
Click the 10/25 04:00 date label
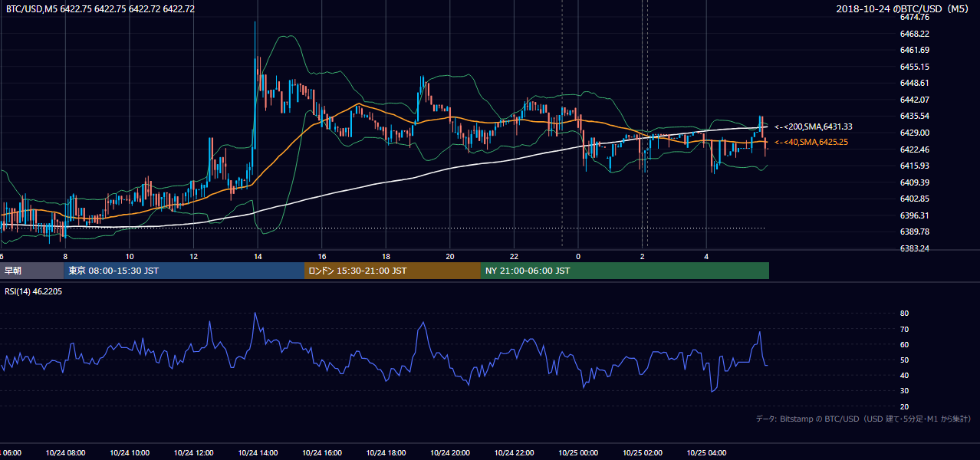pyautogui.click(x=707, y=453)
